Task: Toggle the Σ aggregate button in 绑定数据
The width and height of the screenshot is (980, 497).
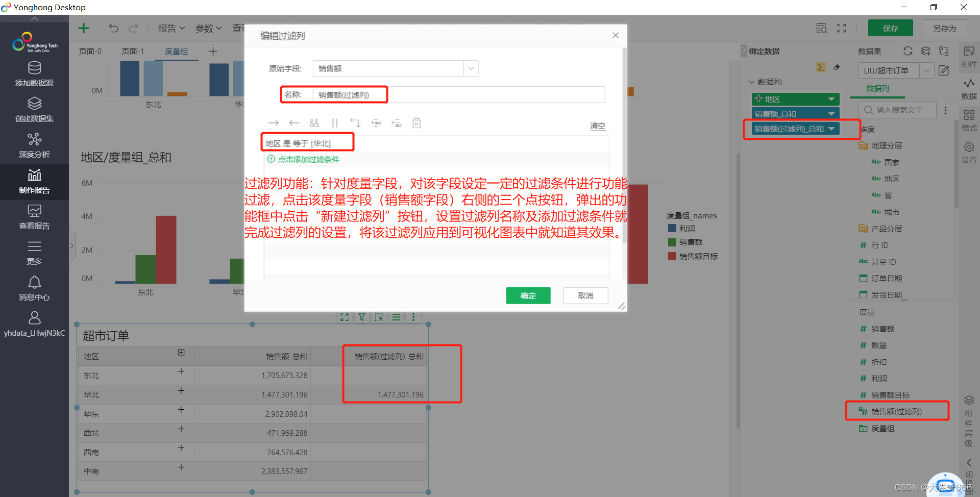Action: click(x=821, y=67)
